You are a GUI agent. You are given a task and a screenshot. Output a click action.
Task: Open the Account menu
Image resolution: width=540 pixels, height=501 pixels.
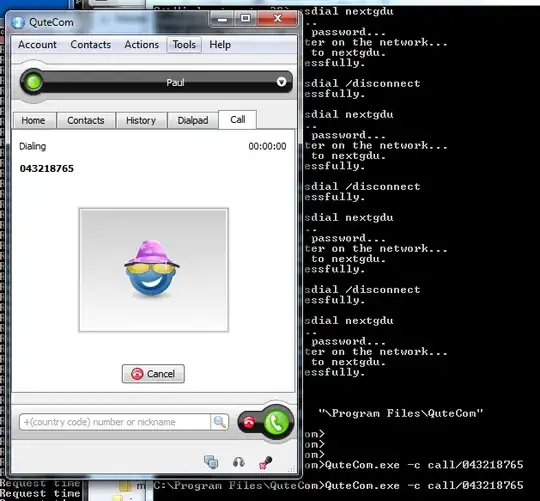(x=37, y=45)
